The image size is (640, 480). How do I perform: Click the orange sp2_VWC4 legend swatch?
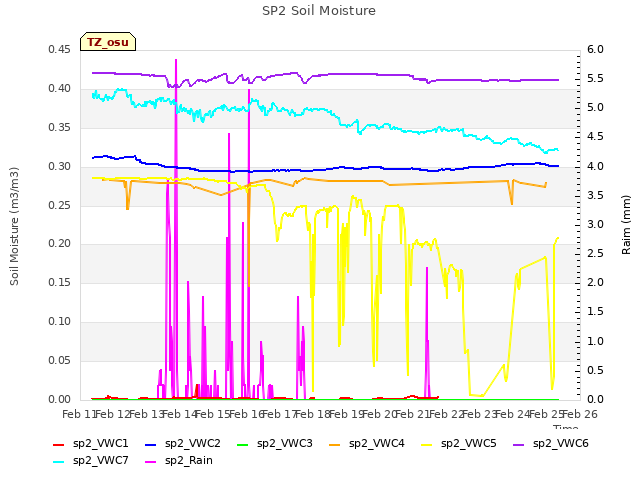[335, 444]
